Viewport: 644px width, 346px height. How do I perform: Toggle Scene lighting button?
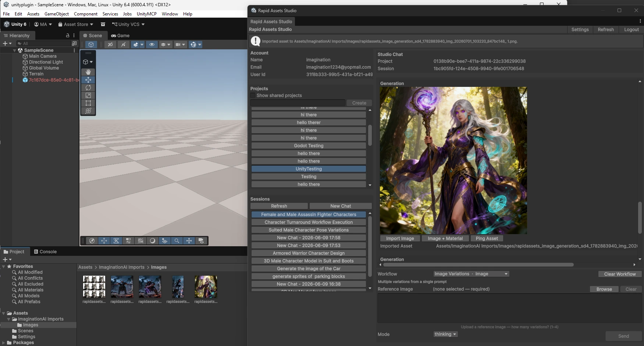click(x=123, y=45)
